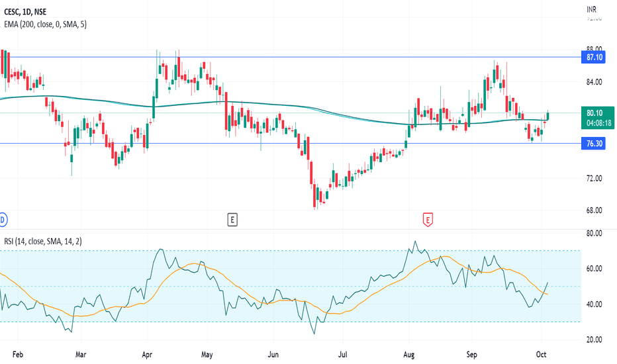
Task: Click the Sep label on time axis
Action: tap(472, 355)
